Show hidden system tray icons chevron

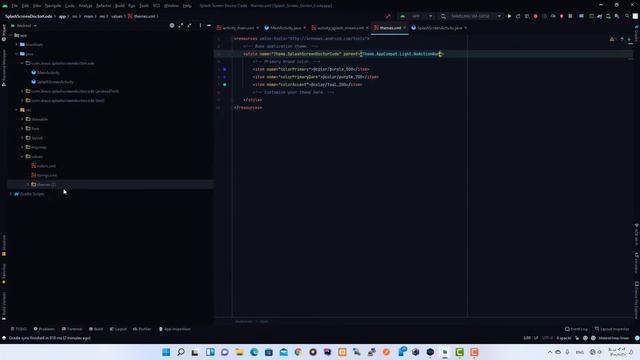(x=550, y=352)
